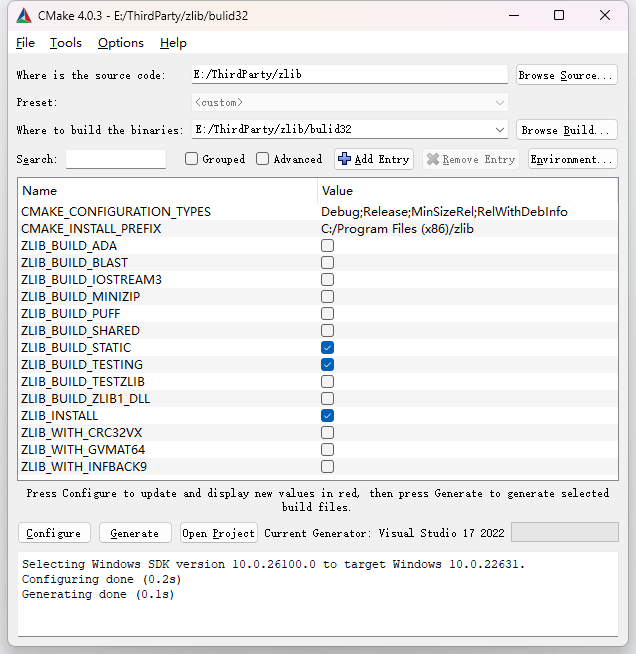The height and width of the screenshot is (654, 636).
Task: Click the value Debug;Release;MinSizeRel;RelWithDebInfo
Action: (x=444, y=212)
